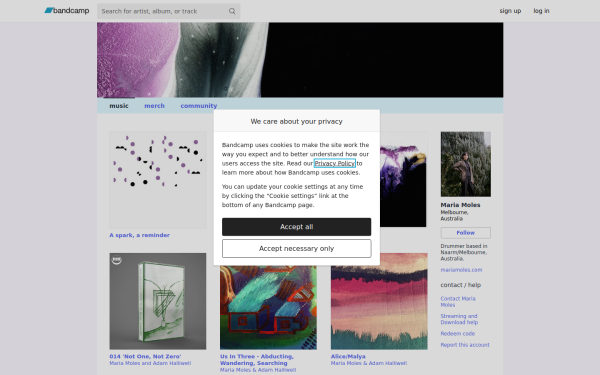Viewport: 600px width, 375px height.
Task: Open the Alice/Malya title link
Action: [x=348, y=356]
